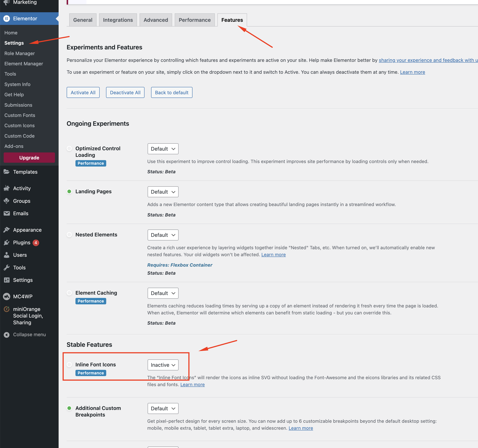
Task: Open Element Caching state dropdown
Action: point(163,293)
